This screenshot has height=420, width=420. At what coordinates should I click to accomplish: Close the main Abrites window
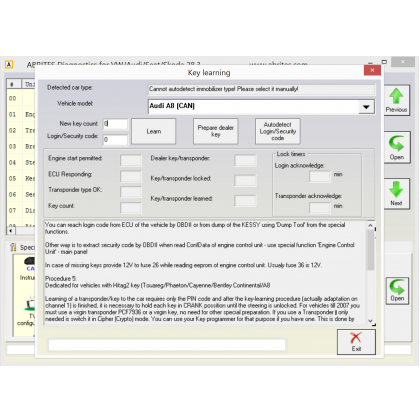coord(403,62)
